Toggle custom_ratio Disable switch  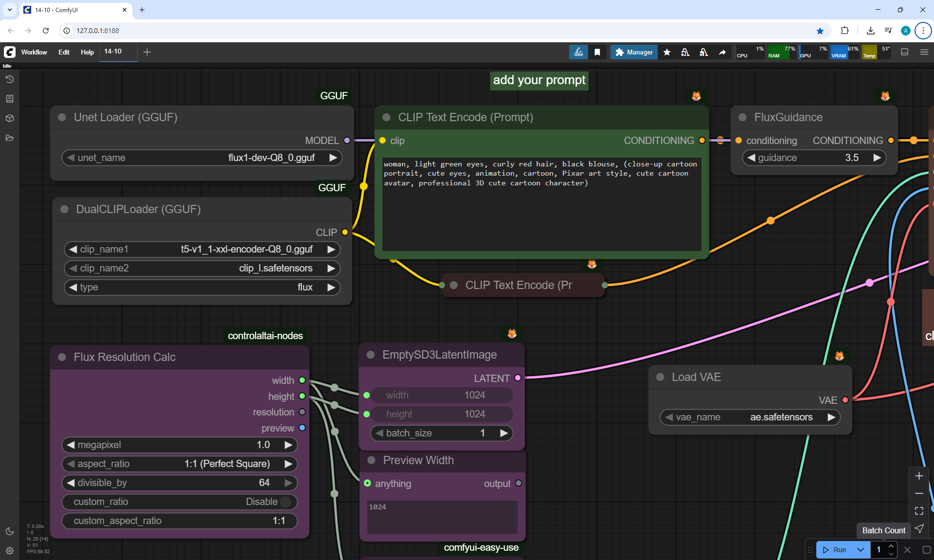[286, 502]
